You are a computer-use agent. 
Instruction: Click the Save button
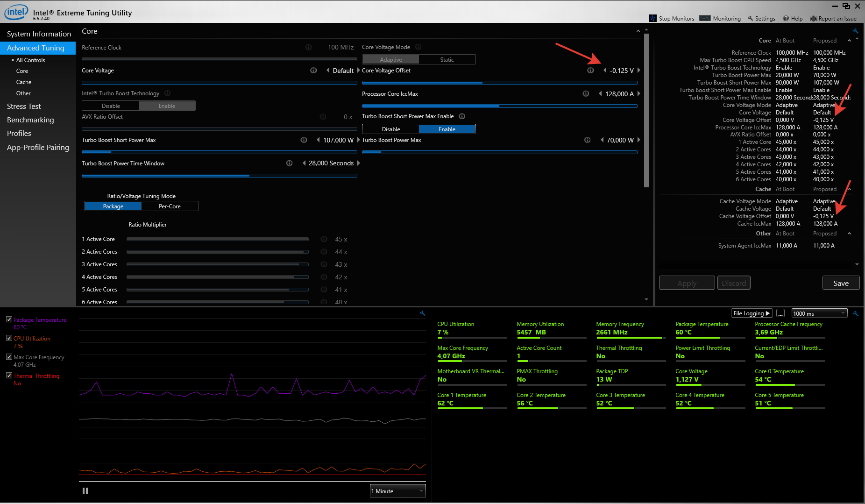click(841, 283)
